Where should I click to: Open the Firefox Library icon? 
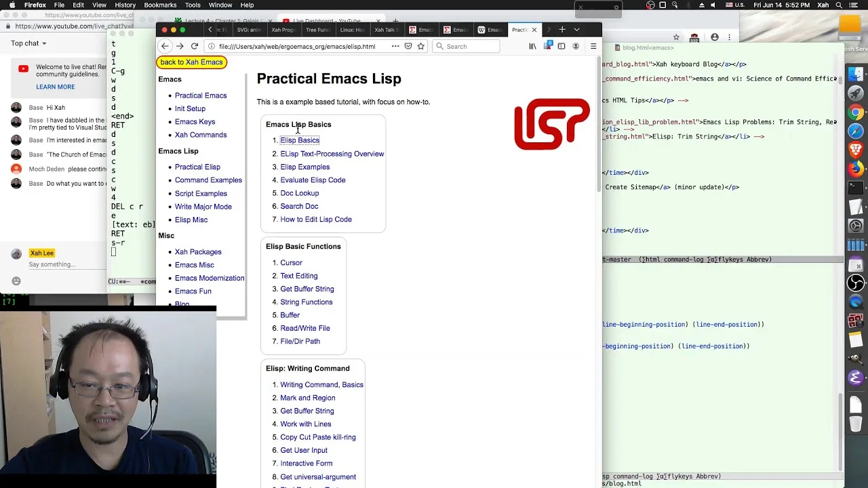point(533,46)
